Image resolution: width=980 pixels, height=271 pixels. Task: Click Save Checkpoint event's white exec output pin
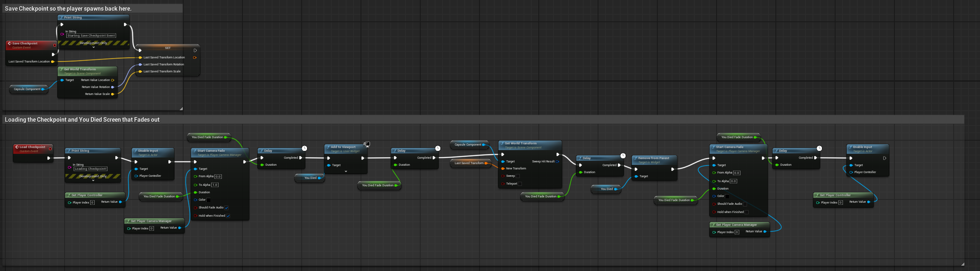tap(53, 54)
